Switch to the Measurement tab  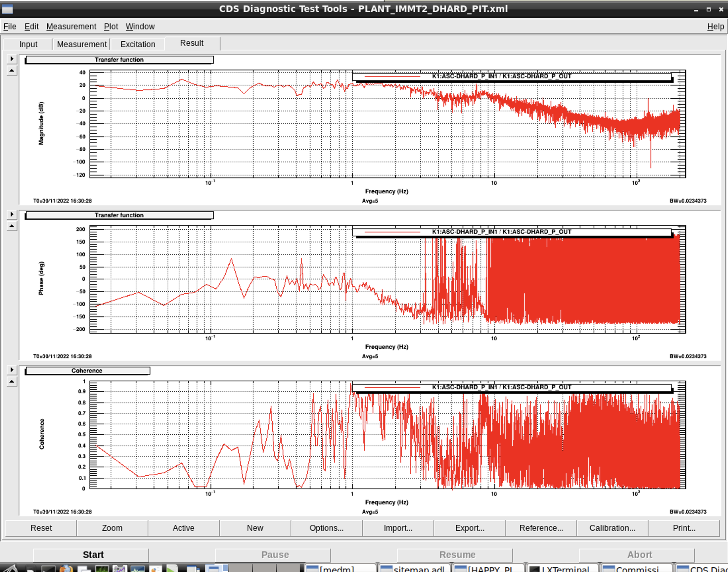click(82, 44)
